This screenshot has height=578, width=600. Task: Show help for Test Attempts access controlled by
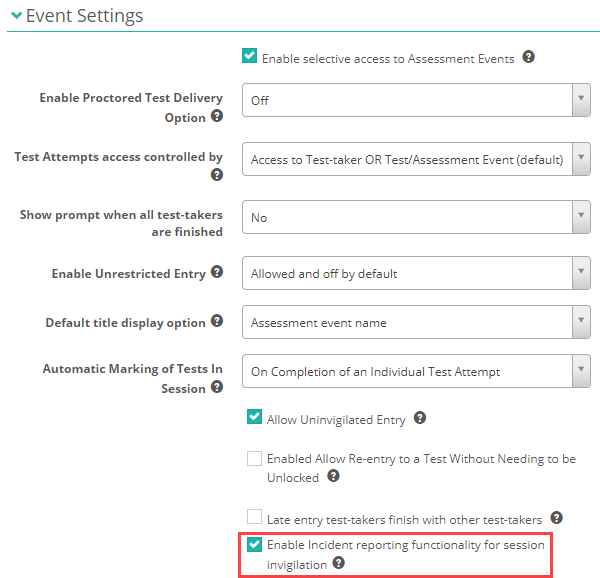point(216,175)
